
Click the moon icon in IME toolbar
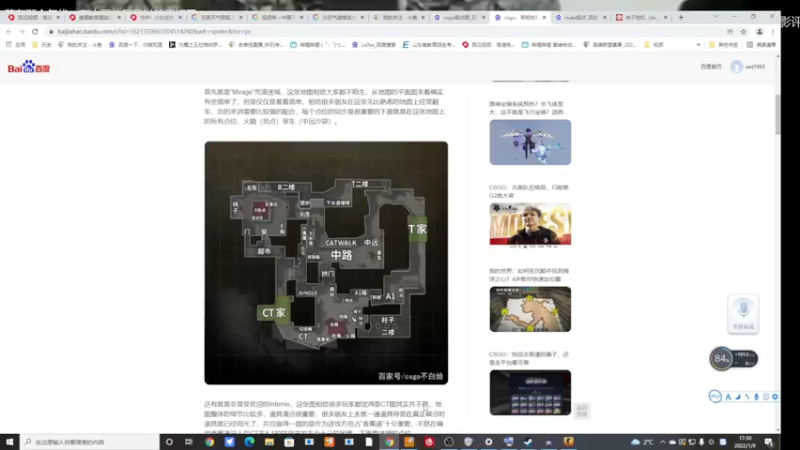point(738,396)
